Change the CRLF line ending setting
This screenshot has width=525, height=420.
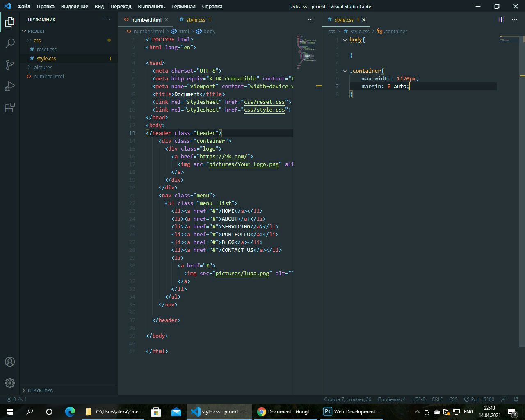[x=437, y=399]
